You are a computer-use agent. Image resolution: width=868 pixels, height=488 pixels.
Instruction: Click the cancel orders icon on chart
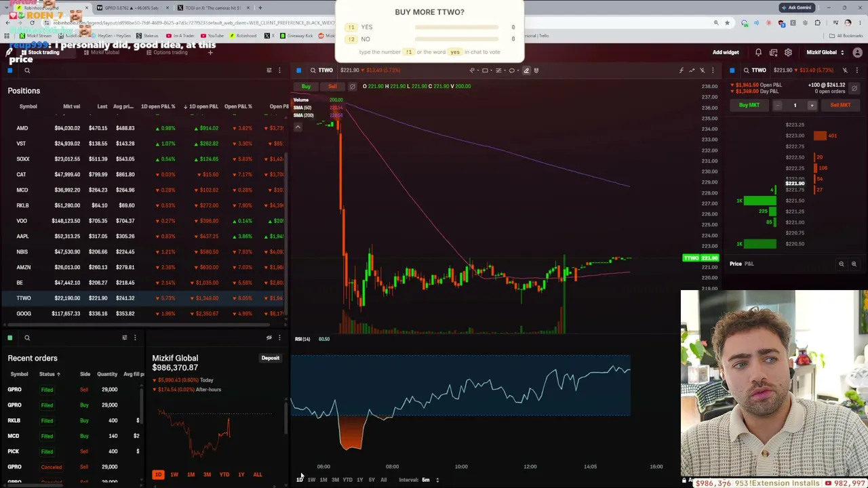click(x=352, y=87)
